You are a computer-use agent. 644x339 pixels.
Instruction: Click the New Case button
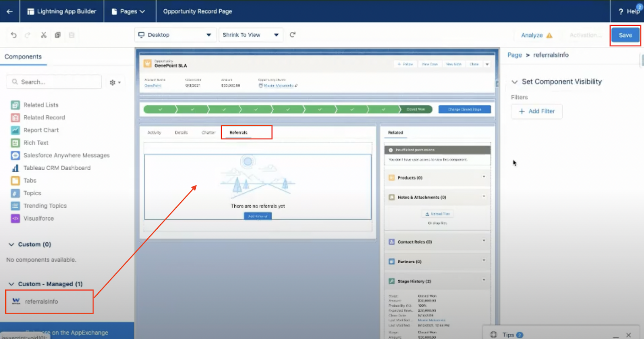coord(430,64)
